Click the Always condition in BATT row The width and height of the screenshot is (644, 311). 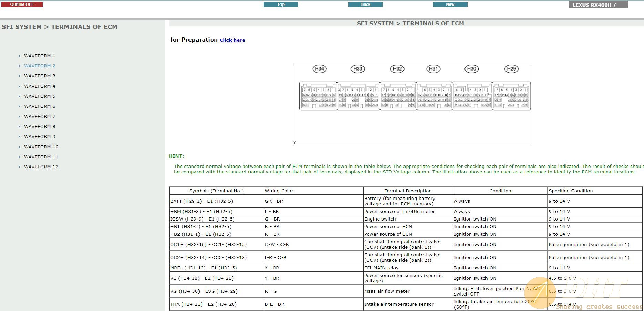[x=500, y=201]
